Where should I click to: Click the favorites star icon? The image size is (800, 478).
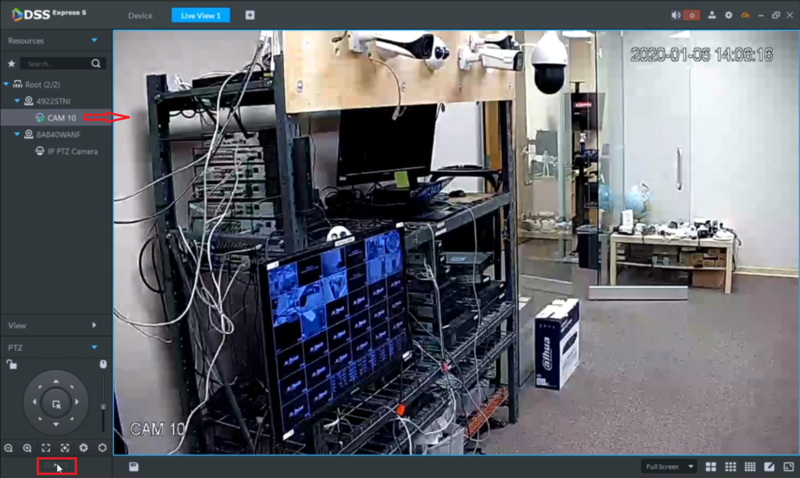point(11,64)
